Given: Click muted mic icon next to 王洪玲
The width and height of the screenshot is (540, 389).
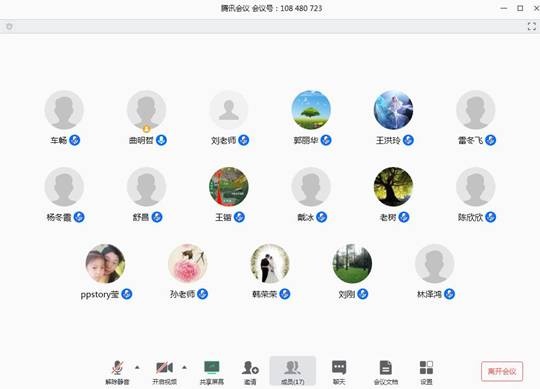Looking at the screenshot, I should coord(408,140).
